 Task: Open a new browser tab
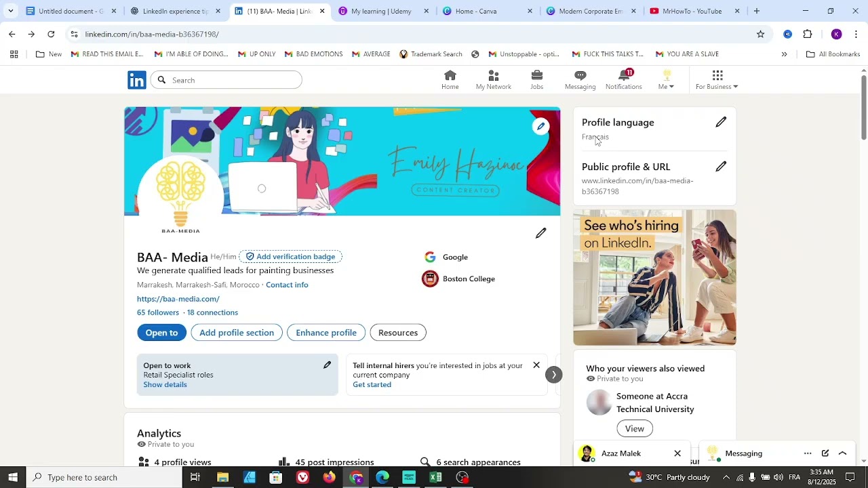pos(756,11)
